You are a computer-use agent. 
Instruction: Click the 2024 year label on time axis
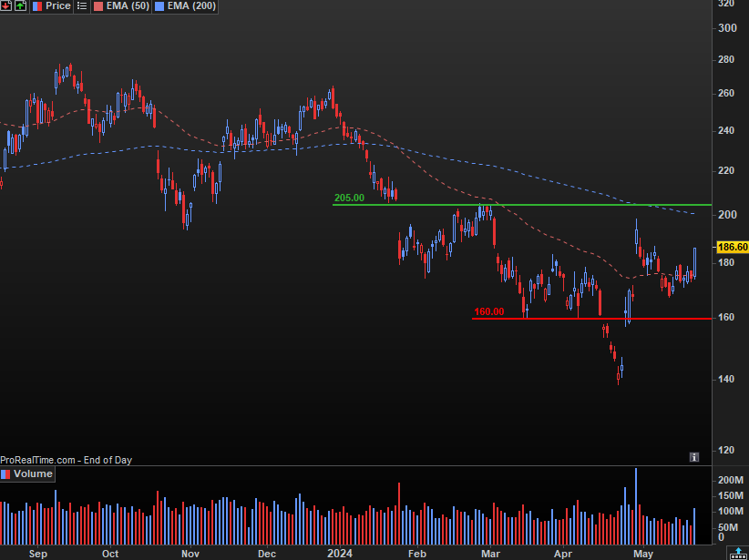pos(340,554)
